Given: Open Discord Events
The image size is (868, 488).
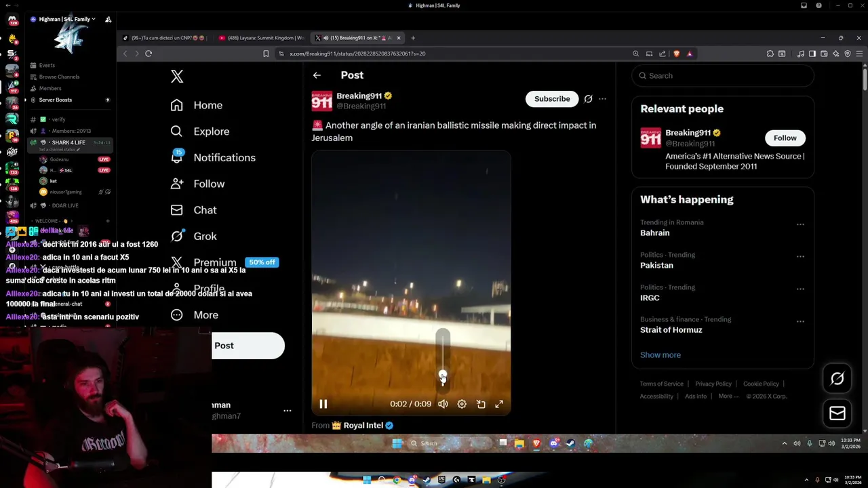Looking at the screenshot, I should 42,65.
